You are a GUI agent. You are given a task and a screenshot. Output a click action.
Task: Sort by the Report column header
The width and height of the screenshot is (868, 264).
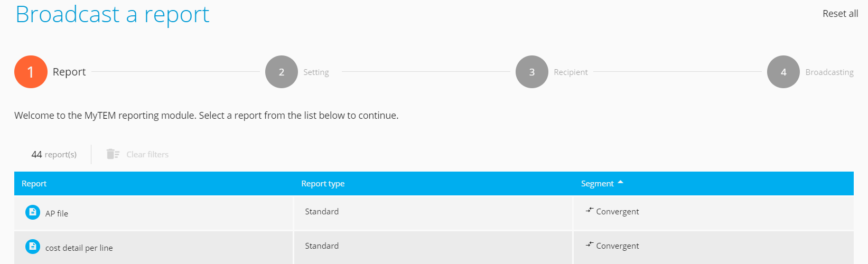click(34, 184)
